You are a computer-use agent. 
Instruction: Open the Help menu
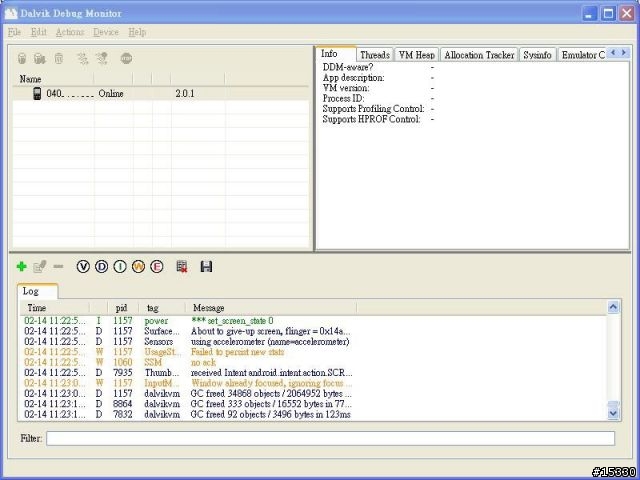pyautogui.click(x=137, y=32)
